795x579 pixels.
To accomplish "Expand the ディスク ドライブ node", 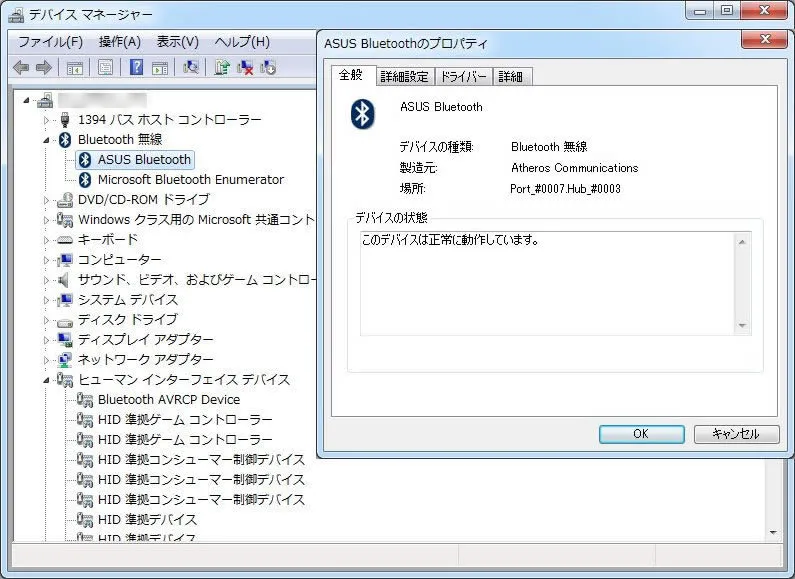I will tap(47, 320).
